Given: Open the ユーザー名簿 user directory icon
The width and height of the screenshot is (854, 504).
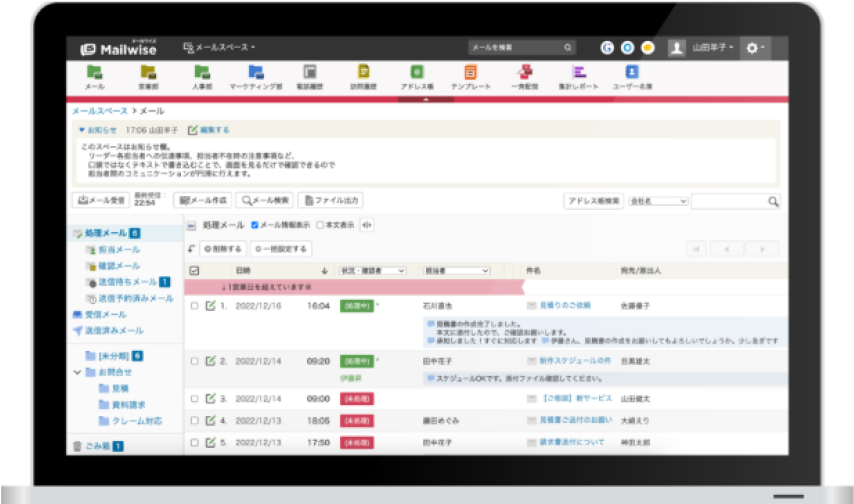Looking at the screenshot, I should 631,73.
